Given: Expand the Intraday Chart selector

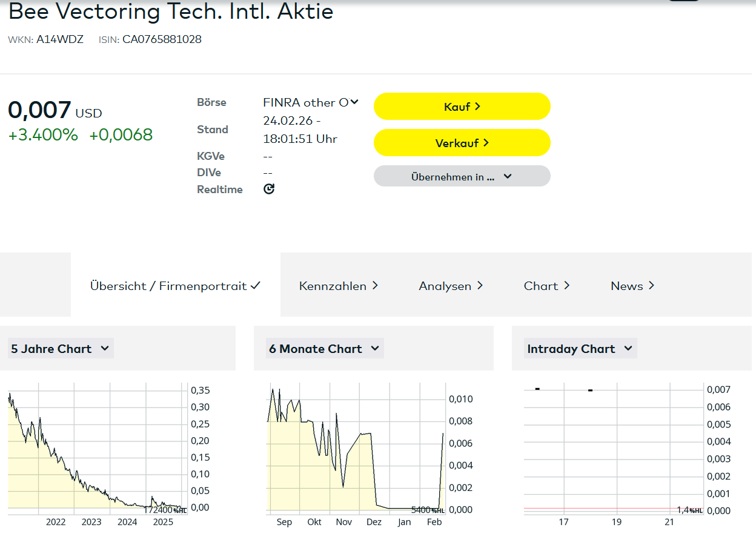Looking at the screenshot, I should 580,349.
